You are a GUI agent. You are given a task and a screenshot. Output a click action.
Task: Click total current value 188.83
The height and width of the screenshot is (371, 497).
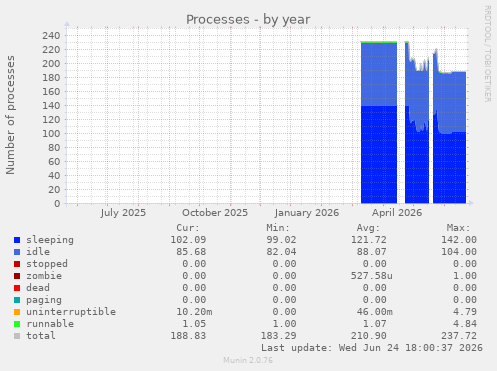(x=188, y=336)
